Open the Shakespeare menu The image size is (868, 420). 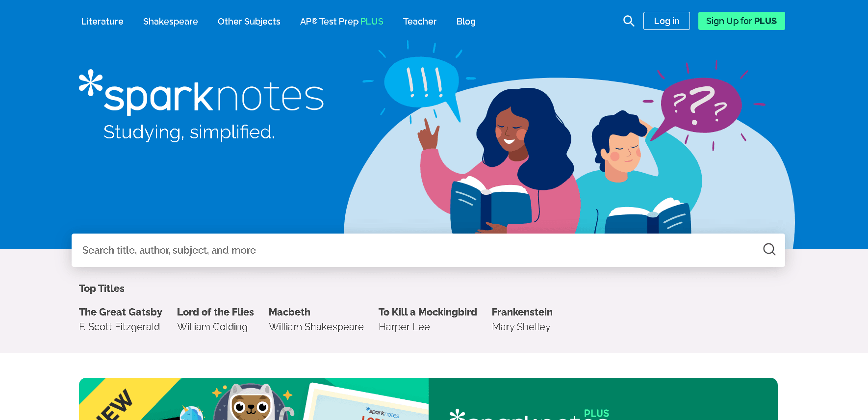pyautogui.click(x=171, y=22)
